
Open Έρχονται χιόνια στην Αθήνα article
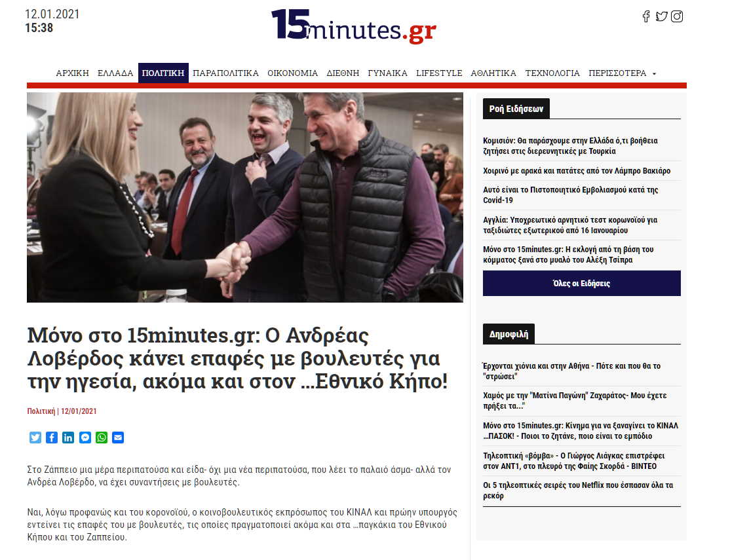[571, 371]
